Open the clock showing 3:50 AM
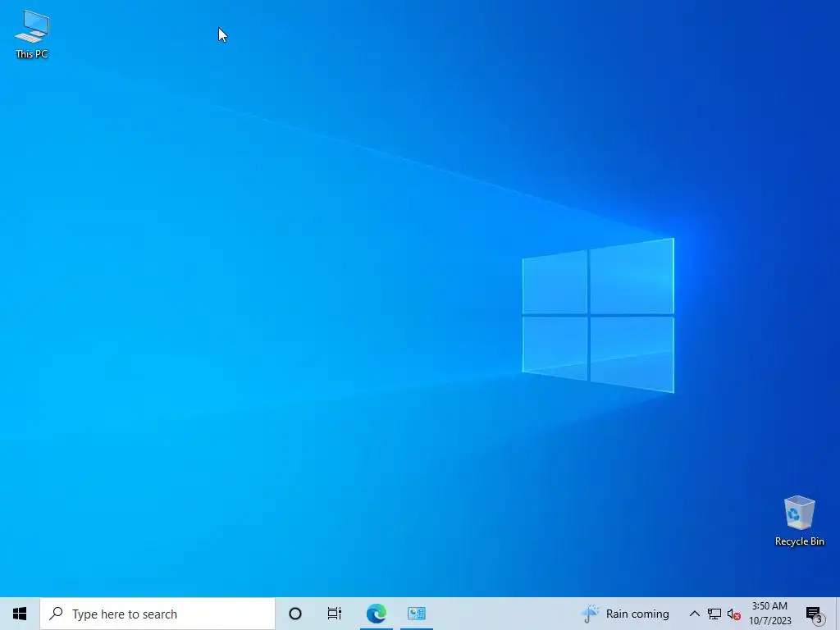This screenshot has height=630, width=840. click(769, 614)
